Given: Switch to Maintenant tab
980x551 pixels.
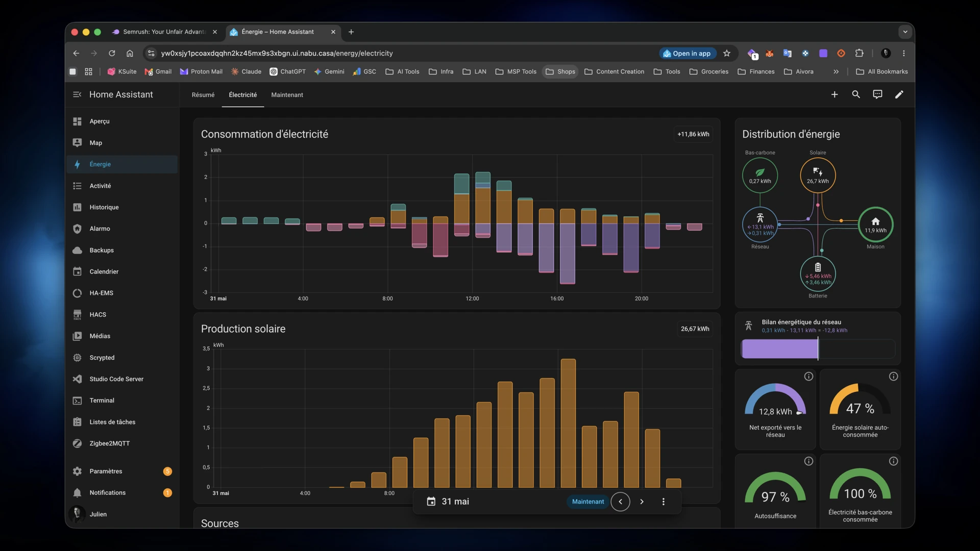Looking at the screenshot, I should [x=287, y=95].
